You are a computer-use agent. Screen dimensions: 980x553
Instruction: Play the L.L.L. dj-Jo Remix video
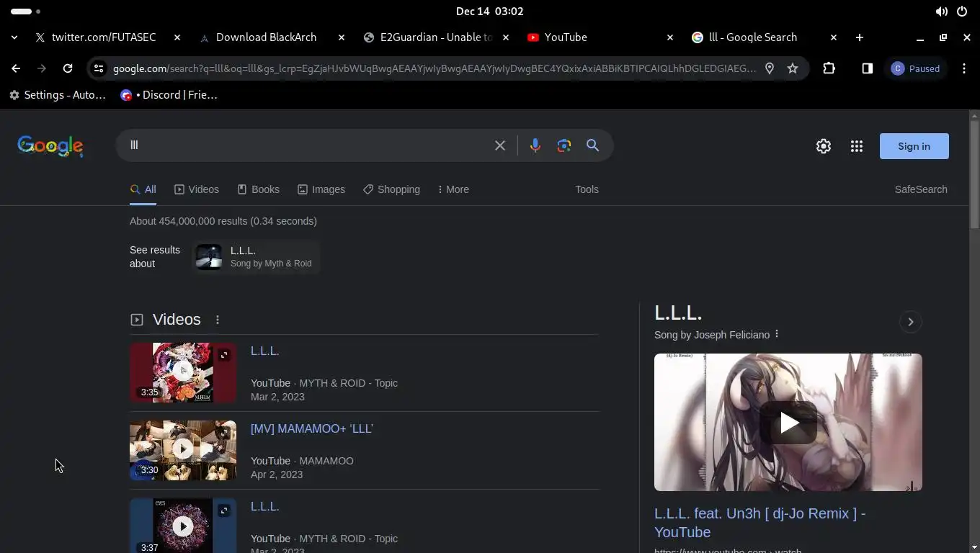(788, 423)
